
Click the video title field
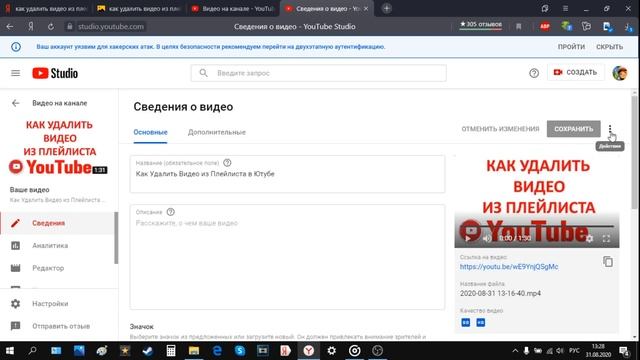[287, 174]
